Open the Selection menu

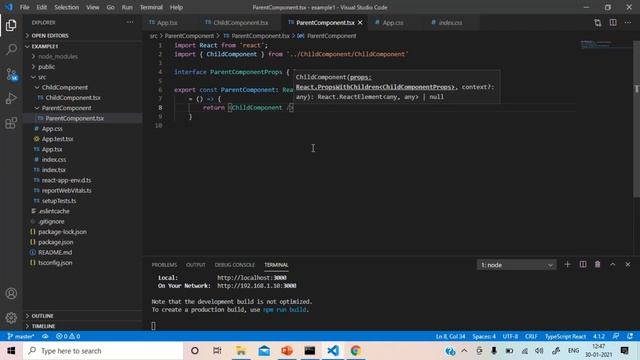pyautogui.click(x=67, y=7)
